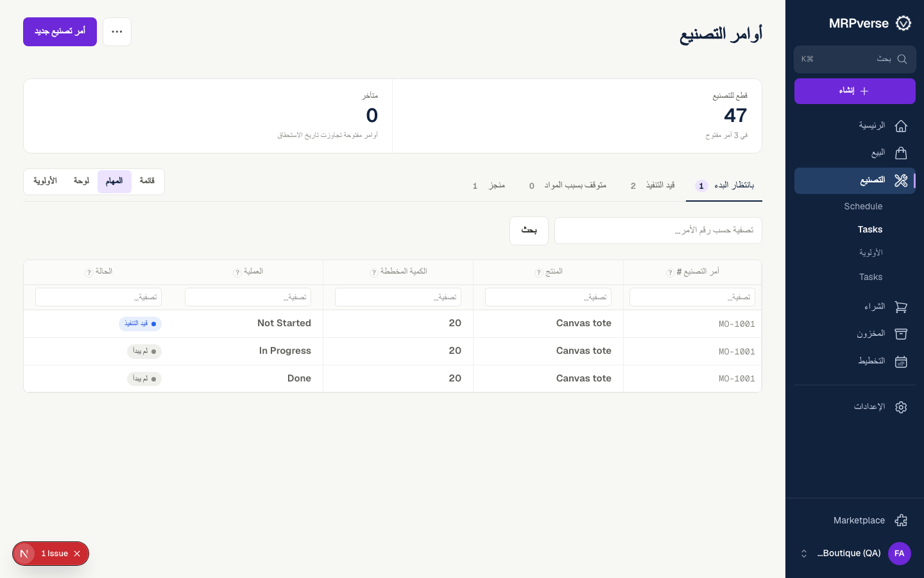Screen dimensions: 924x578
Task: Open the التخطيط calendar icon
Action: coord(901,362)
